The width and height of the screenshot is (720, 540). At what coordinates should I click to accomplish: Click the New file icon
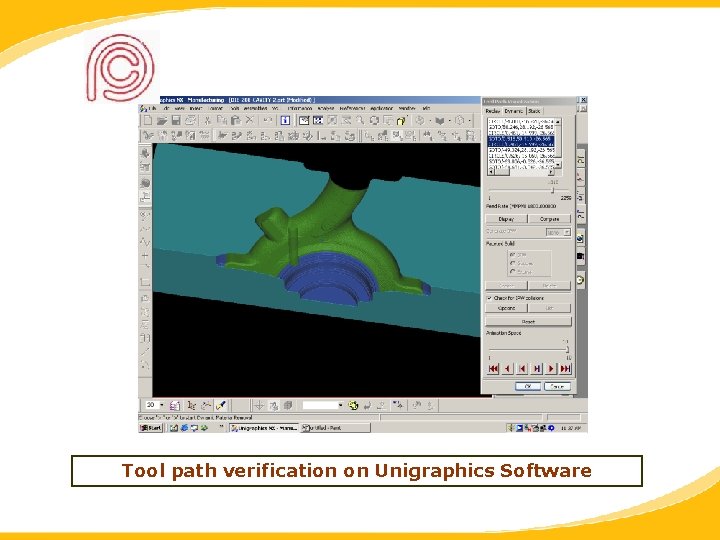(x=148, y=120)
